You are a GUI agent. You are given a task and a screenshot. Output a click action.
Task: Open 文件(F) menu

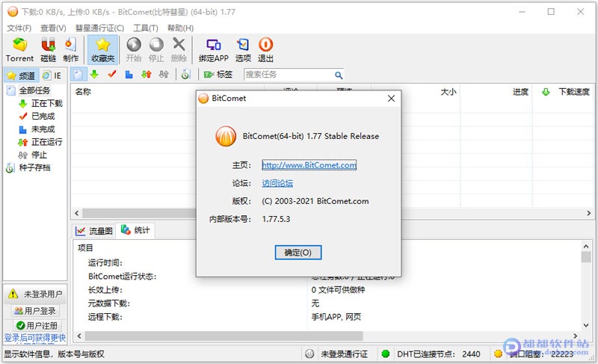(19, 28)
